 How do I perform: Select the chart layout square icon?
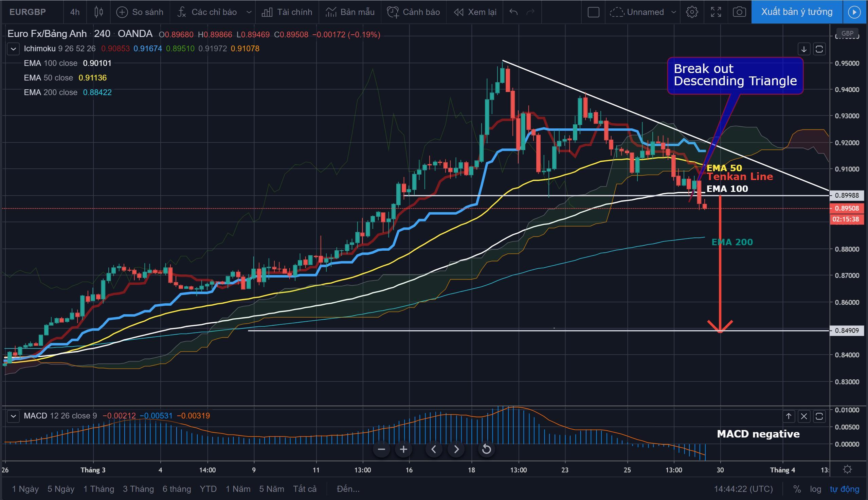click(593, 12)
